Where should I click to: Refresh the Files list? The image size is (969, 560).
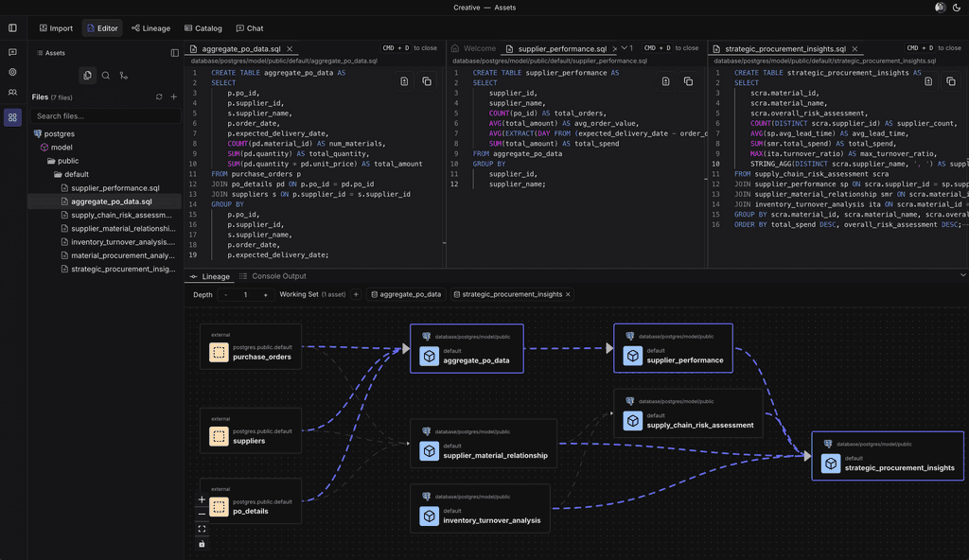pos(159,96)
